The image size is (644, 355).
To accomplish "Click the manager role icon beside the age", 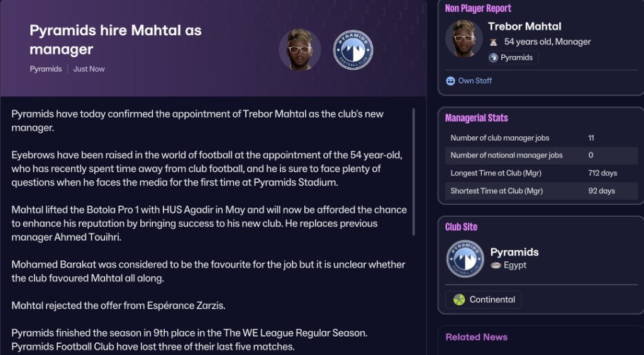I will coord(494,42).
